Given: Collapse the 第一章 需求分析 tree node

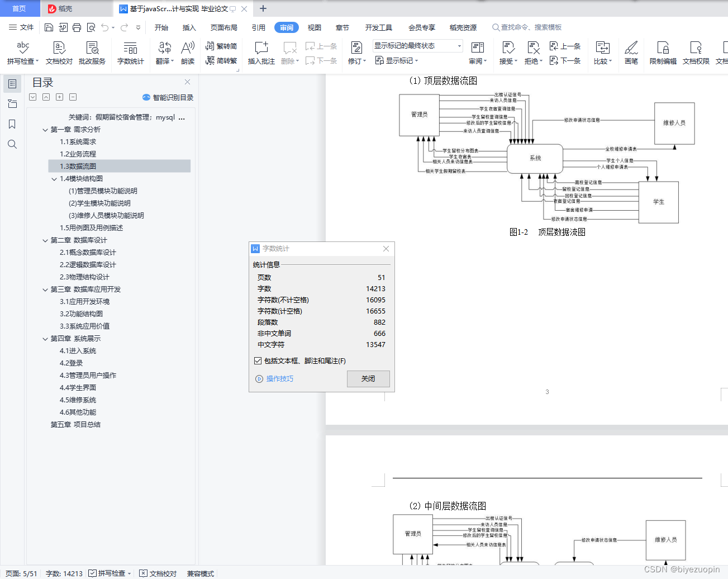Looking at the screenshot, I should (45, 130).
